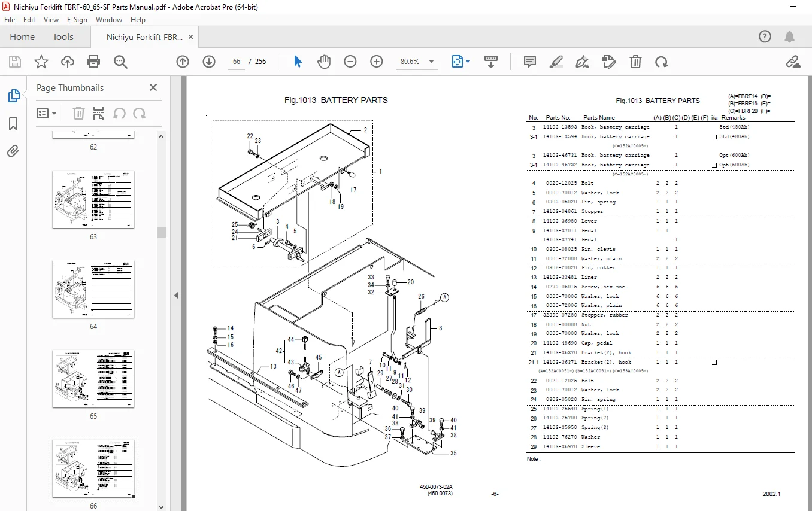Close the Nichiyu Forklift document tab

191,37
